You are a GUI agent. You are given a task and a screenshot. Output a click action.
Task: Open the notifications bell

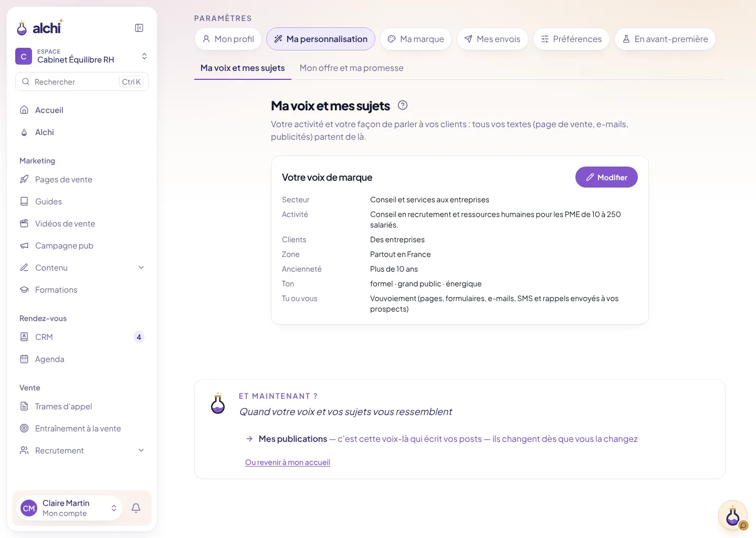pyautogui.click(x=136, y=508)
